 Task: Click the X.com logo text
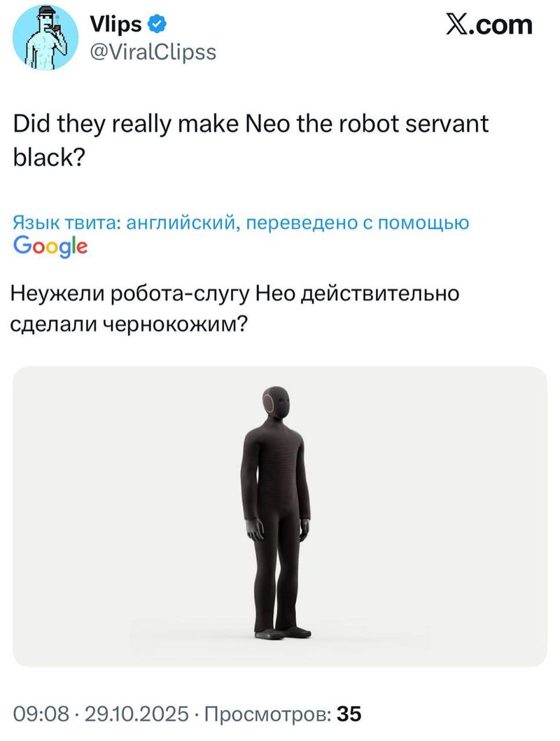[x=489, y=25]
